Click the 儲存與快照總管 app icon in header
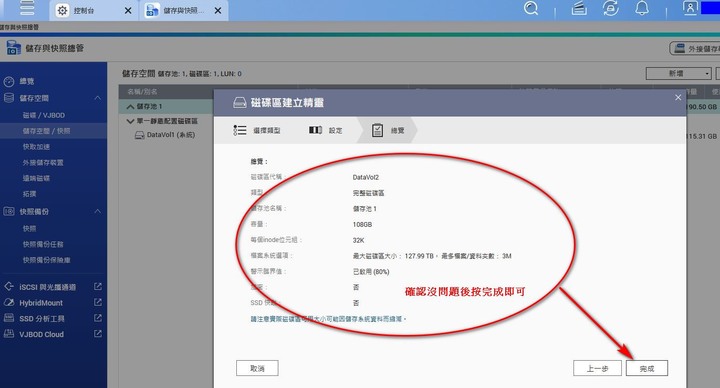The height and width of the screenshot is (388, 720). (13, 48)
